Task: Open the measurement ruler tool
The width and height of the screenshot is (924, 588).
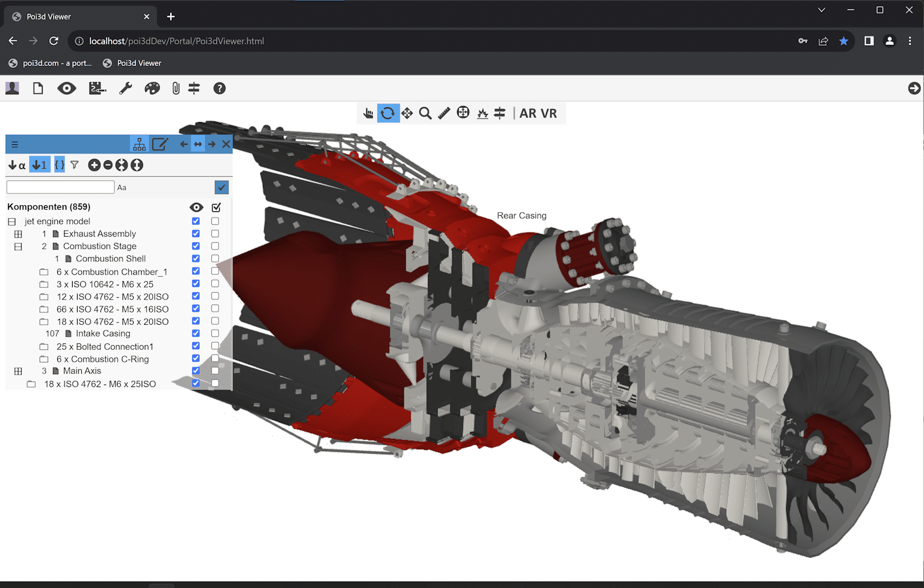Action: [x=444, y=113]
